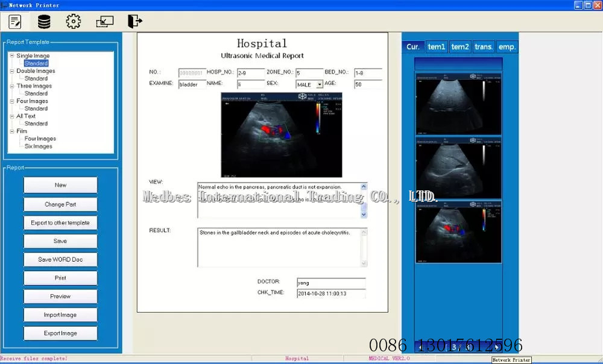Click the EXAMINE field containing bladder
The image size is (603, 364).
pos(192,84)
